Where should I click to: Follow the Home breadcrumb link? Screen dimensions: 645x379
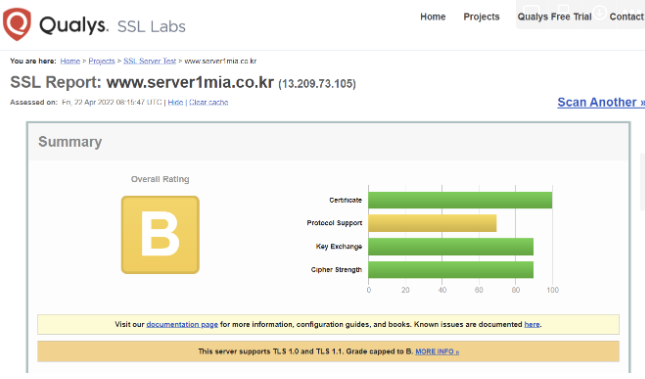[x=70, y=61]
